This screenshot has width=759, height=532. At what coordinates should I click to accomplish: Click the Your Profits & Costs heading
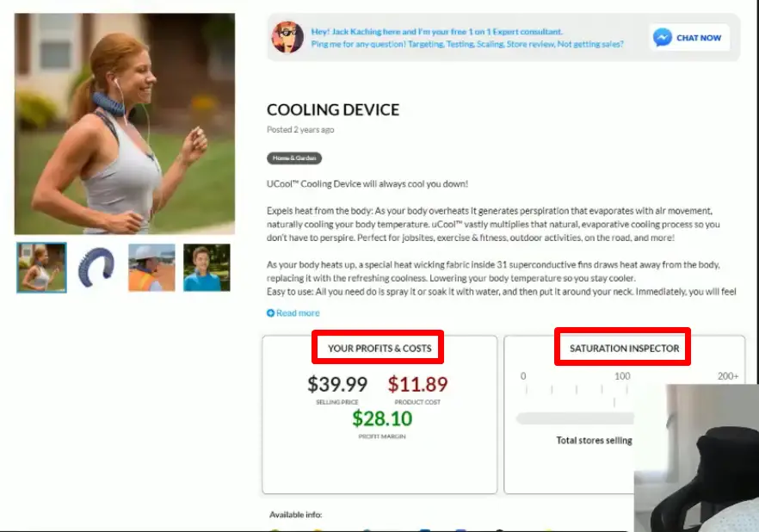[379, 349]
